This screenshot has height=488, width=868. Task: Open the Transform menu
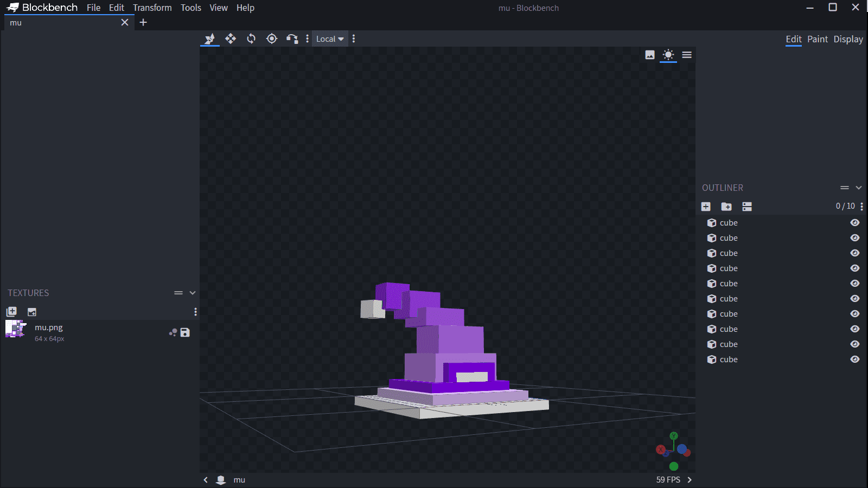click(152, 8)
